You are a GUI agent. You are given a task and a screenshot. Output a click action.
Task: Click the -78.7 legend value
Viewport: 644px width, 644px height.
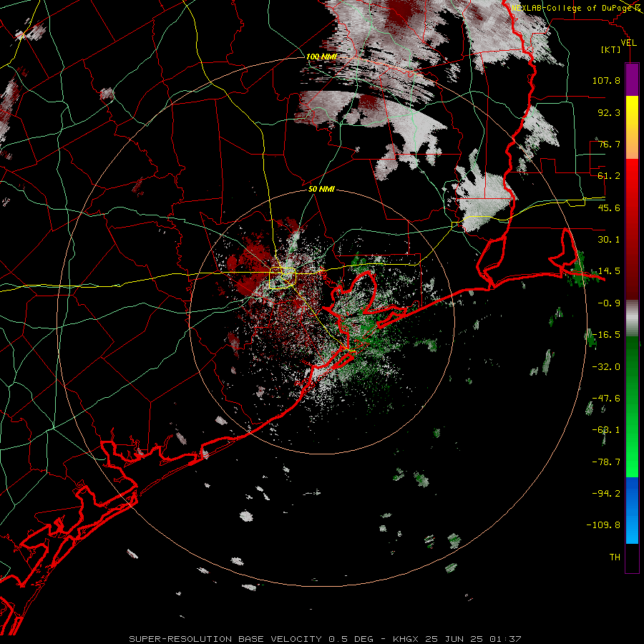tap(606, 462)
